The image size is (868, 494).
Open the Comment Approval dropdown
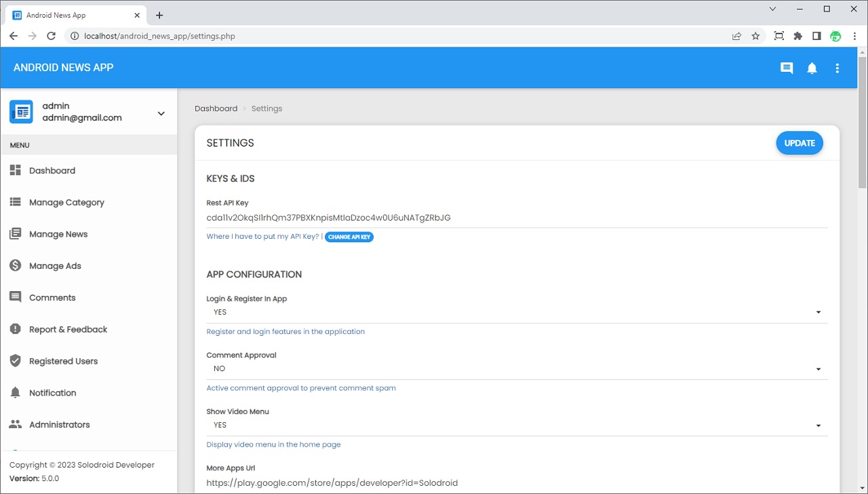(x=517, y=368)
